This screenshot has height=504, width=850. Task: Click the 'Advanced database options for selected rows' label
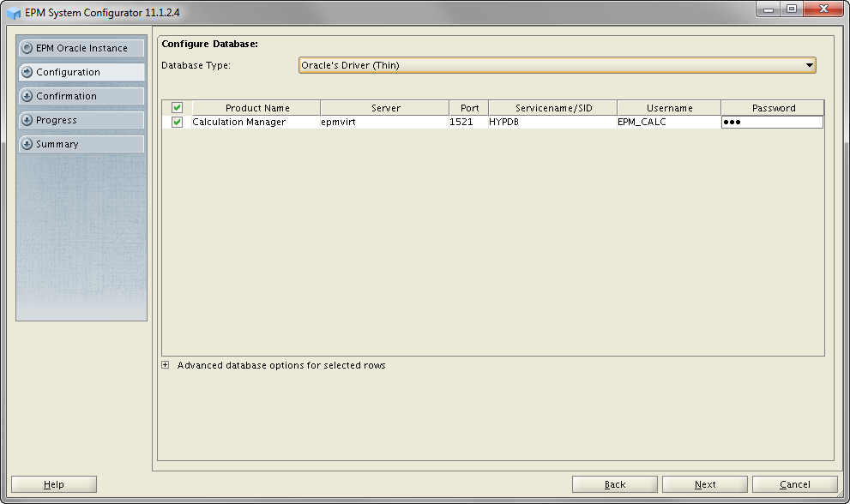point(281,365)
